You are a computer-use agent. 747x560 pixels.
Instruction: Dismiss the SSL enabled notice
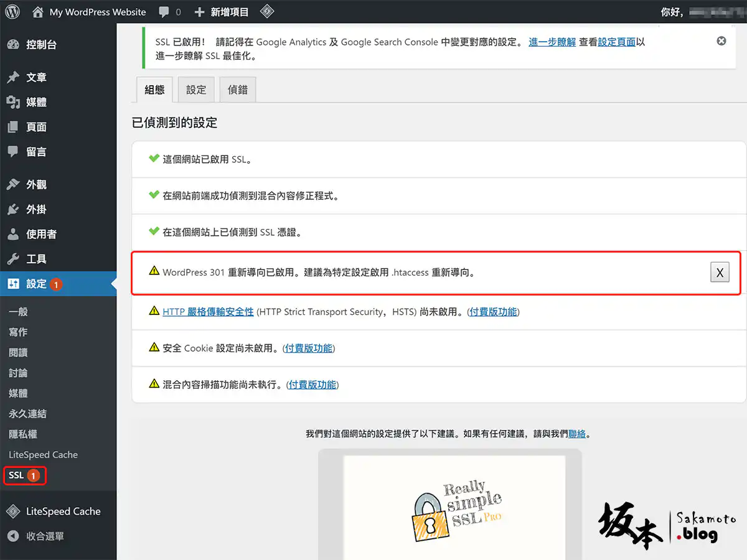coord(721,41)
